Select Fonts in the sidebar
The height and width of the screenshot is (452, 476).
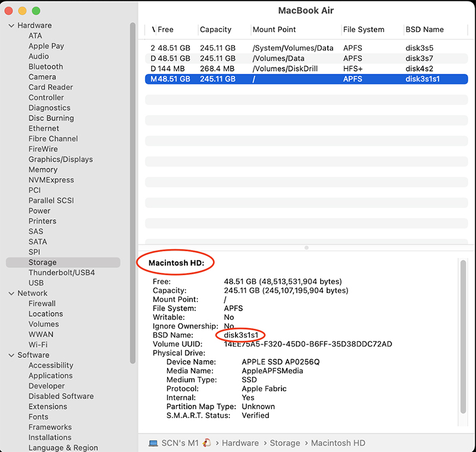(39, 417)
